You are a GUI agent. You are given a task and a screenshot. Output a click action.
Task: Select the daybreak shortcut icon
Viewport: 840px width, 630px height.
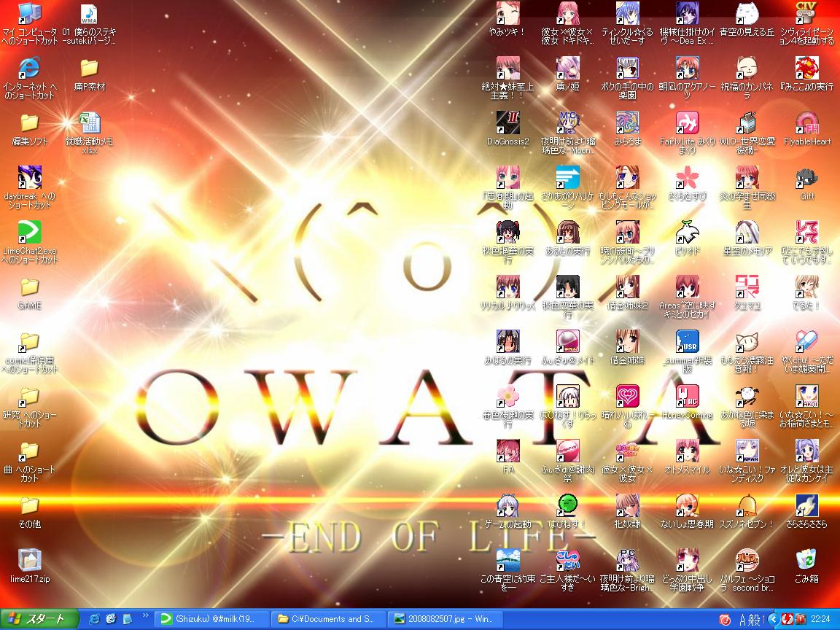tap(29, 178)
